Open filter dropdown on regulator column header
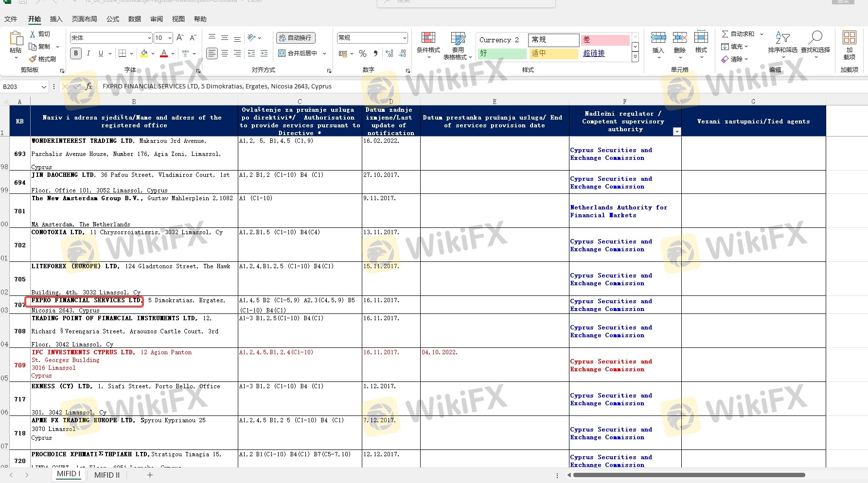Screen dimensions: 868x483 point(676,132)
